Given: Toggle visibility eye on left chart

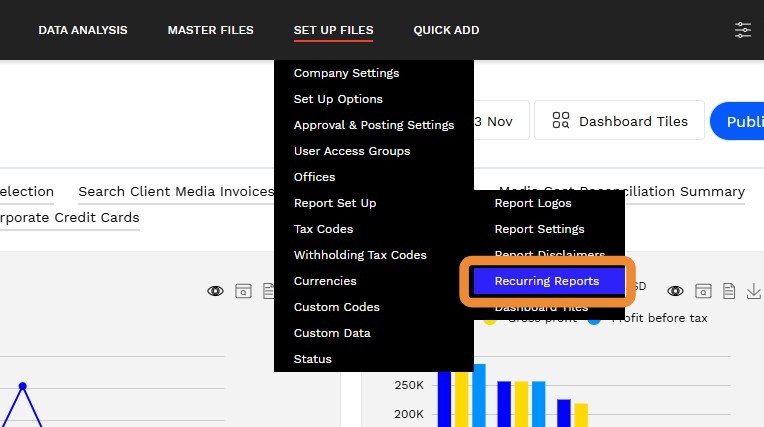Looking at the screenshot, I should coord(215,291).
